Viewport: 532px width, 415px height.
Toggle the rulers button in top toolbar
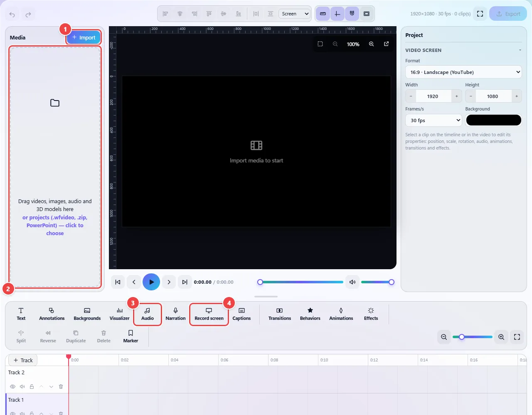[323, 14]
